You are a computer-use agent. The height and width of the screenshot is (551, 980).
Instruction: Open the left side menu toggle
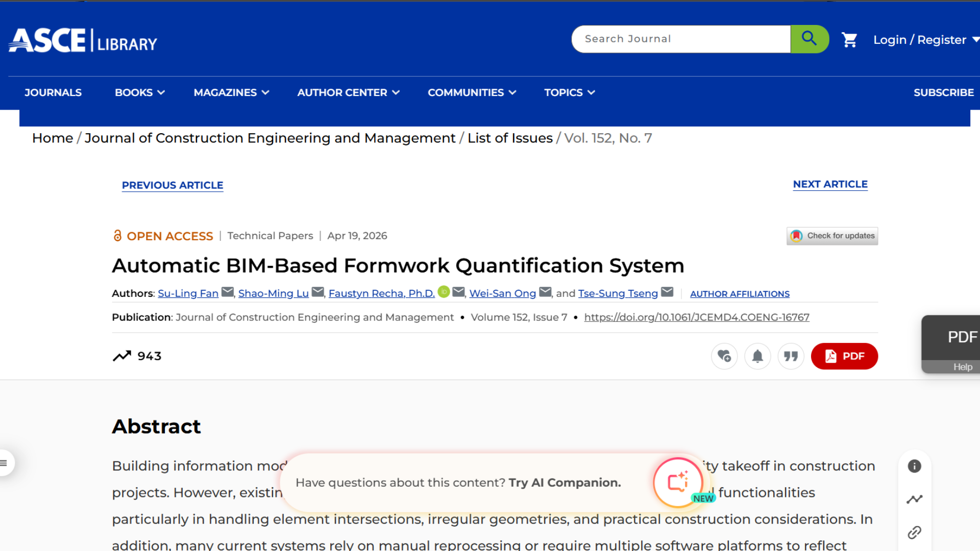point(5,463)
